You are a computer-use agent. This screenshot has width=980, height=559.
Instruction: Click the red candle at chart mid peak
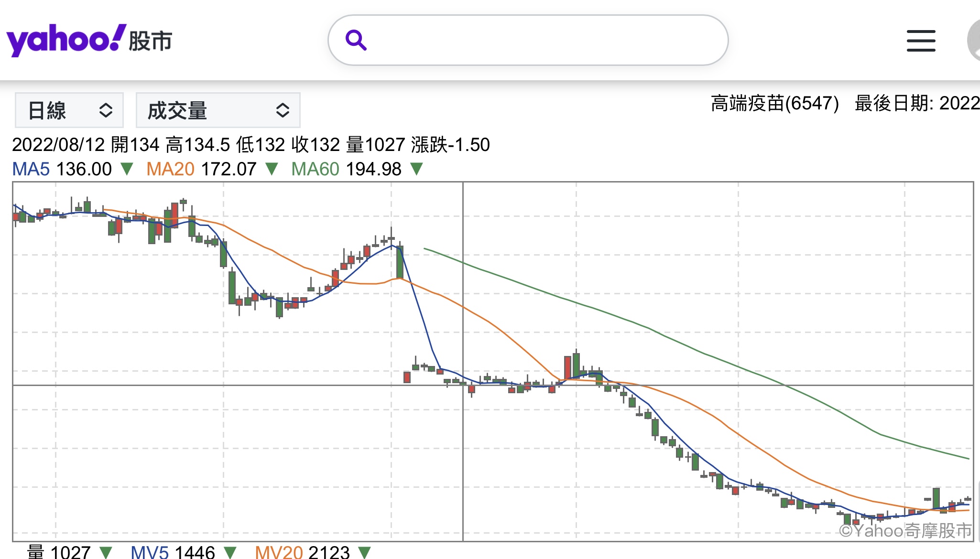click(x=567, y=367)
